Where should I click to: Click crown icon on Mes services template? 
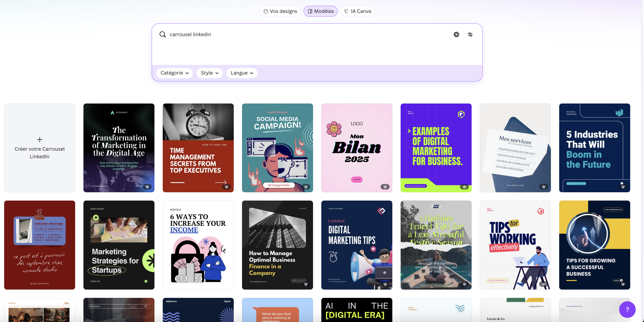[x=544, y=187]
